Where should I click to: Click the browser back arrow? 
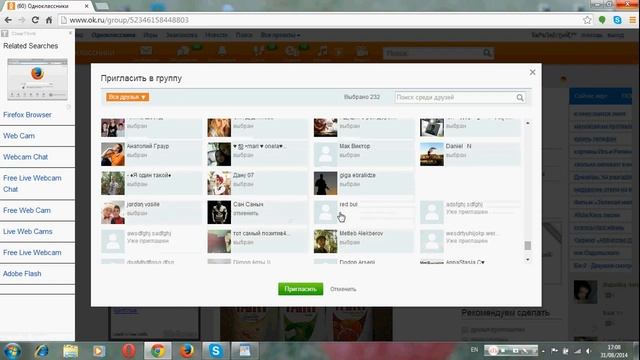tap(8, 20)
